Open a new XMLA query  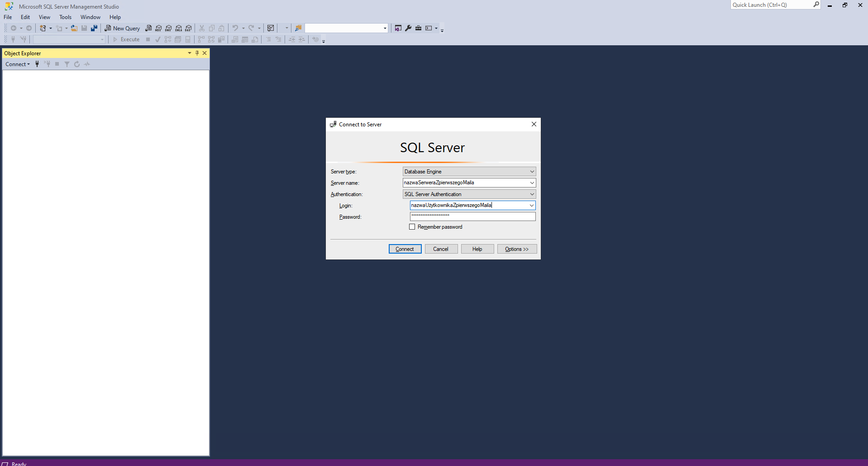[179, 28]
